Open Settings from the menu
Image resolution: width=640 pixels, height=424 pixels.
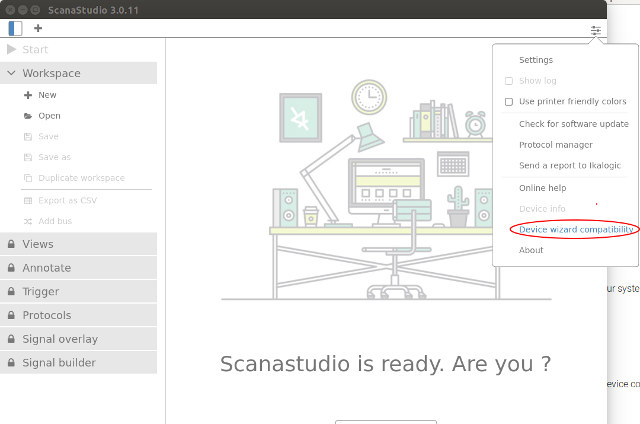536,60
